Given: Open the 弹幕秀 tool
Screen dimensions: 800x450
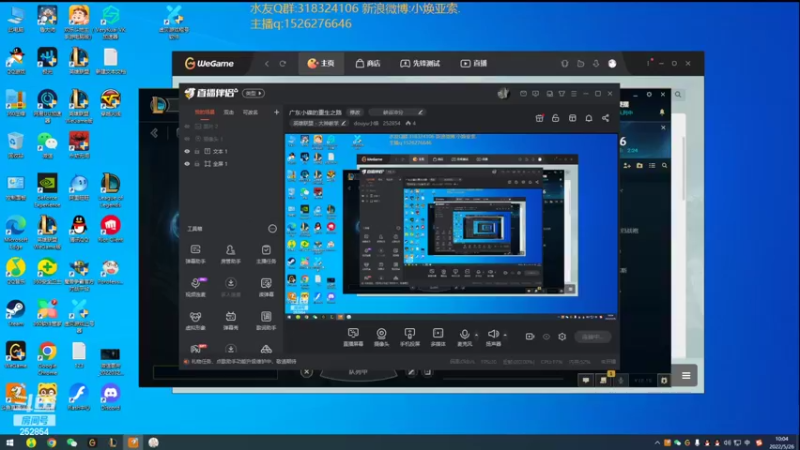Looking at the screenshot, I should pyautogui.click(x=231, y=320).
